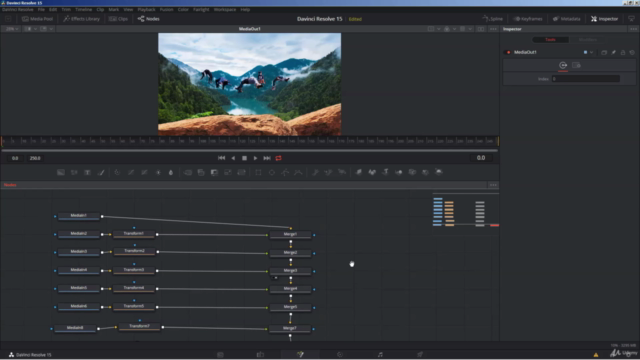
Task: Click the reset icon for MediaOut1 inspector
Action: (632, 52)
